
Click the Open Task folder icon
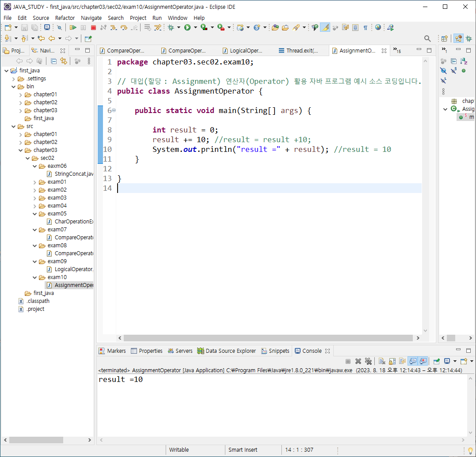tap(286, 27)
